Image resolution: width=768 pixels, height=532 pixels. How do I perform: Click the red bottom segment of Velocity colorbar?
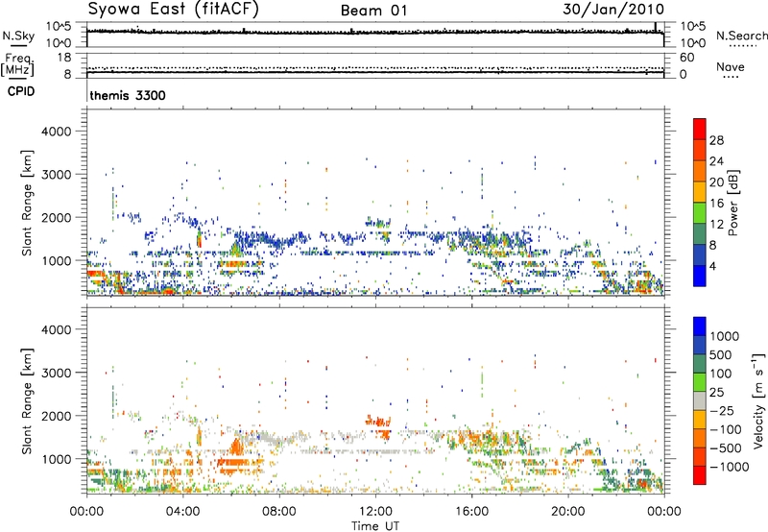(x=700, y=475)
